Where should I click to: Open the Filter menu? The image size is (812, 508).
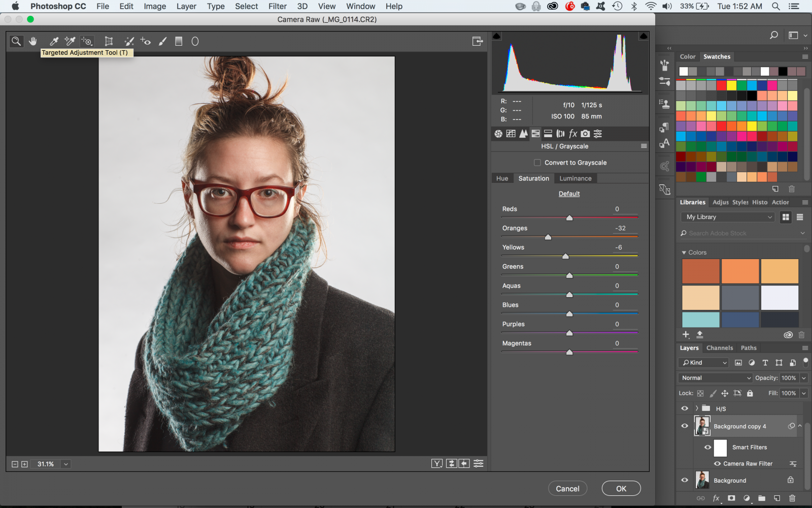coord(277,6)
